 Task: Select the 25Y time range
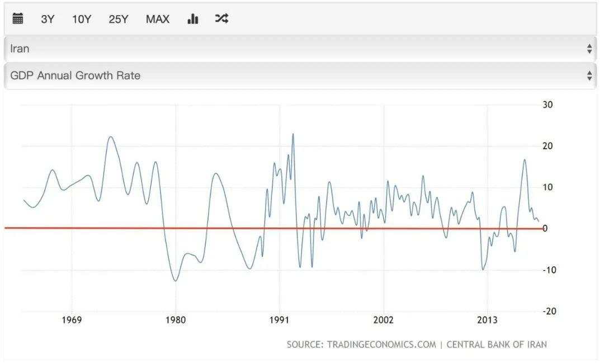point(118,19)
